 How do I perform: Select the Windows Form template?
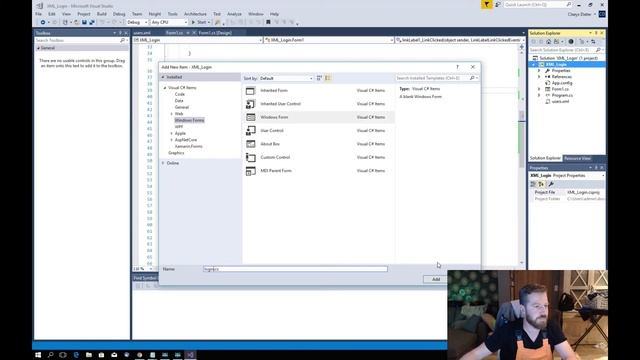(319, 117)
